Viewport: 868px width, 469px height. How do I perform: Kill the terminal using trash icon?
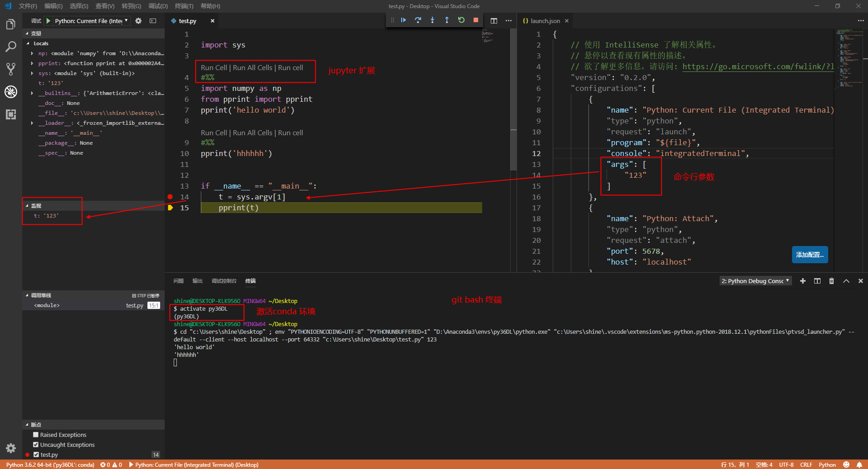pyautogui.click(x=831, y=281)
